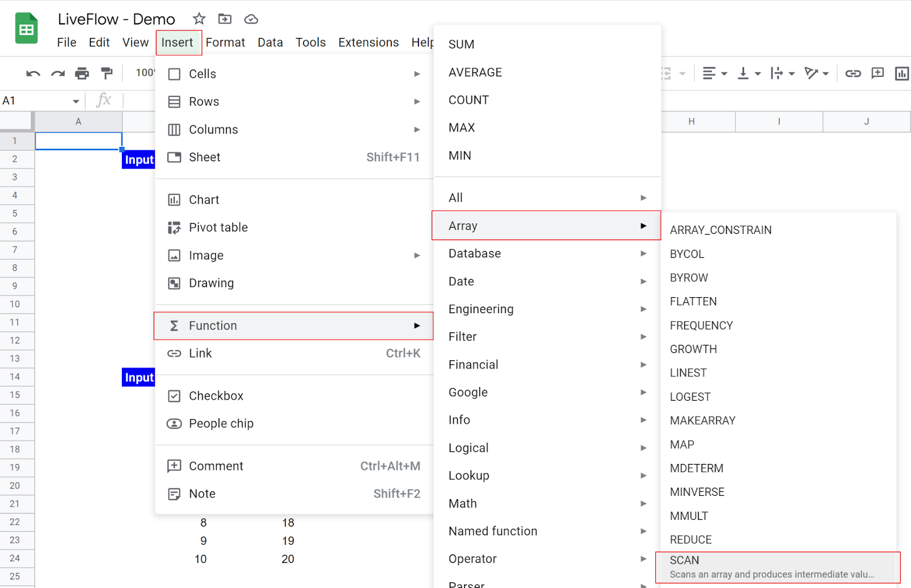Expand the Filter functions category

(x=547, y=336)
